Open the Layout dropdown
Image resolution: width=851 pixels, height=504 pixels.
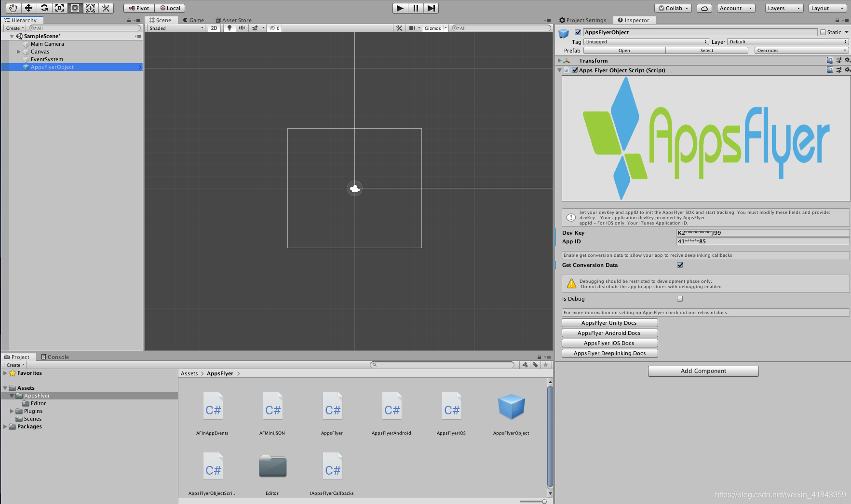(x=828, y=8)
